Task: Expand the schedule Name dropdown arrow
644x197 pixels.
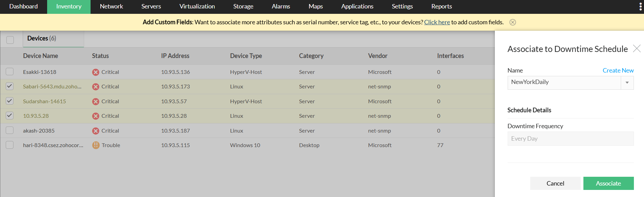Action: [627, 83]
